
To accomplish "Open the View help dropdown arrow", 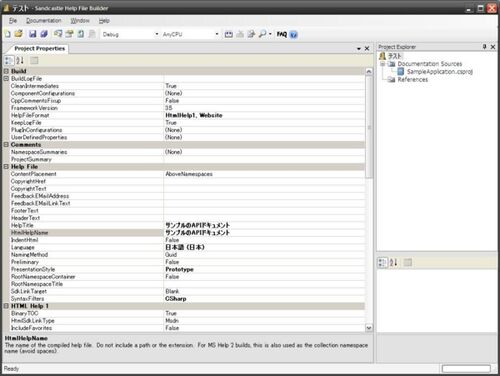I will coord(270,34).
